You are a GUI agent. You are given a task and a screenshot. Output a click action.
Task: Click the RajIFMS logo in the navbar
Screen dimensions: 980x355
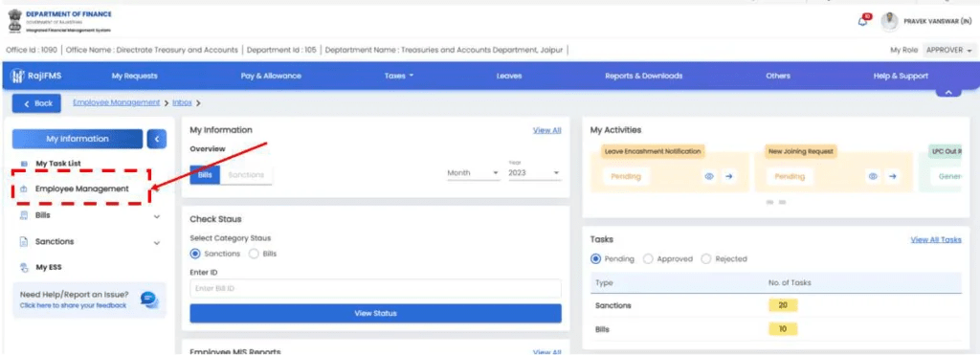[x=36, y=77]
